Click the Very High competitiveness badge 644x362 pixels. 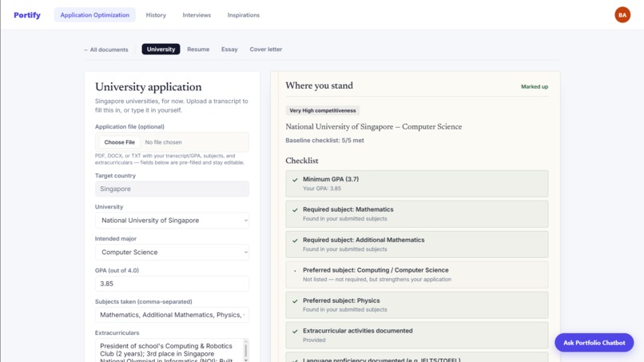[x=323, y=110]
